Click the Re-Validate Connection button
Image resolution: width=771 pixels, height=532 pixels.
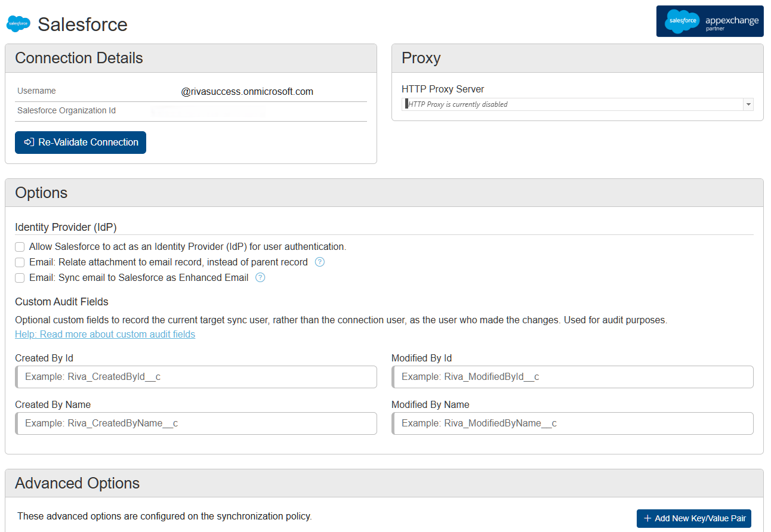point(80,142)
